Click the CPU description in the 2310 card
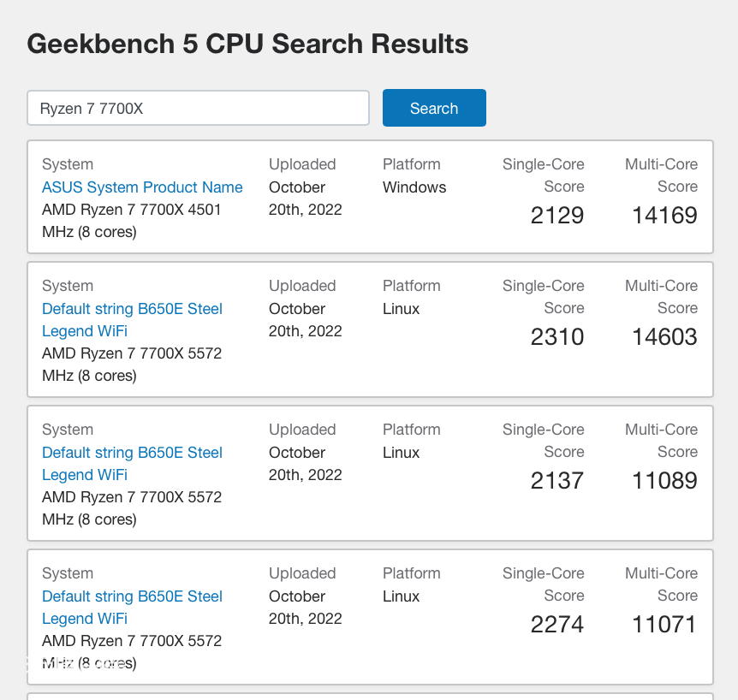 pyautogui.click(x=131, y=365)
